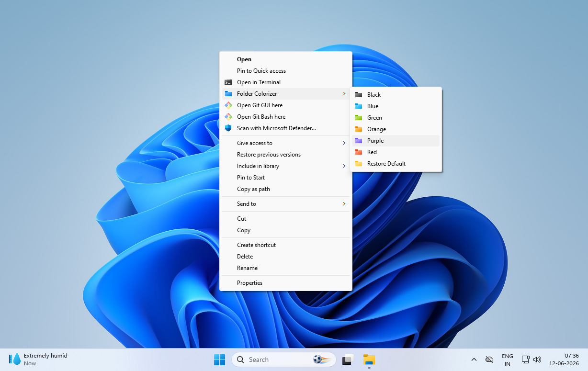
Task: Select the Black color label
Action: (x=374, y=95)
